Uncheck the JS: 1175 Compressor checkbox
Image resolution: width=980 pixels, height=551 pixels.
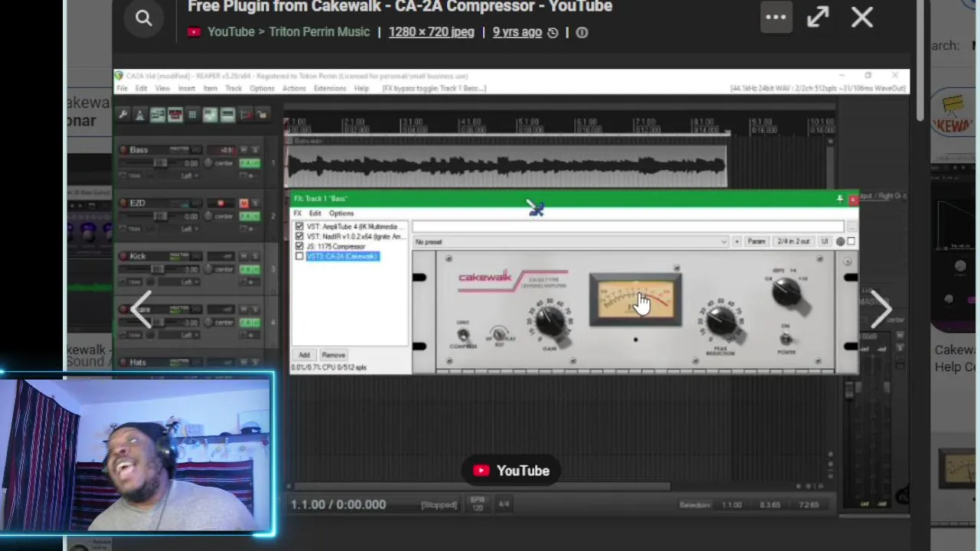299,246
